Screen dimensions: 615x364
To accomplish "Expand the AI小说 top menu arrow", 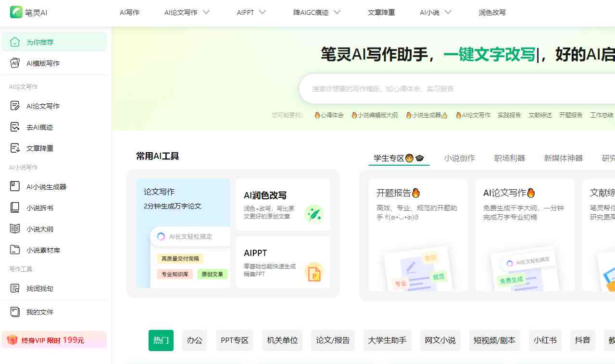I will point(448,12).
